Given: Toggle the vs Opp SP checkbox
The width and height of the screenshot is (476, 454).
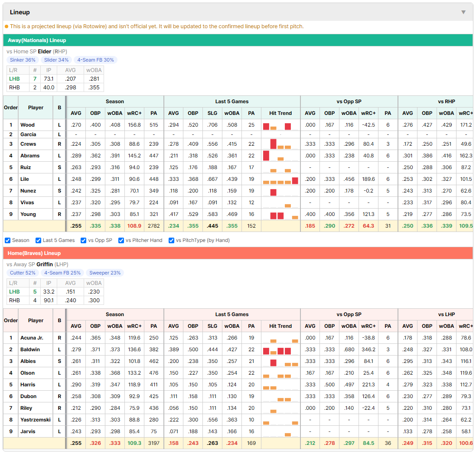Looking at the screenshot, I should point(84,241).
